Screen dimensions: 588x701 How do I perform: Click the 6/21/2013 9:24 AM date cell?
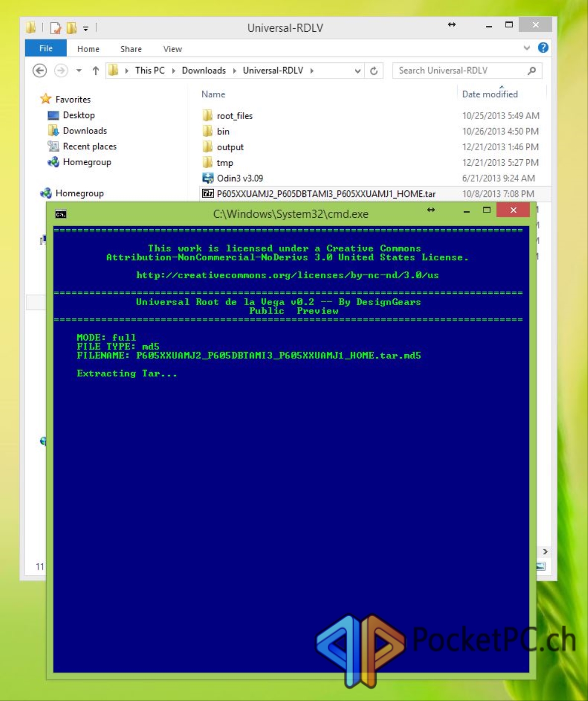coord(498,178)
